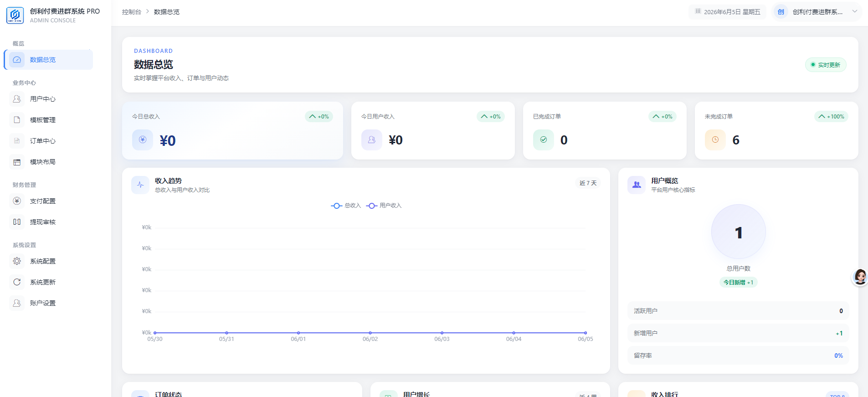This screenshot has height=397, width=868.
Task: Click the date 2026年6月5日 星期五
Action: [732, 12]
